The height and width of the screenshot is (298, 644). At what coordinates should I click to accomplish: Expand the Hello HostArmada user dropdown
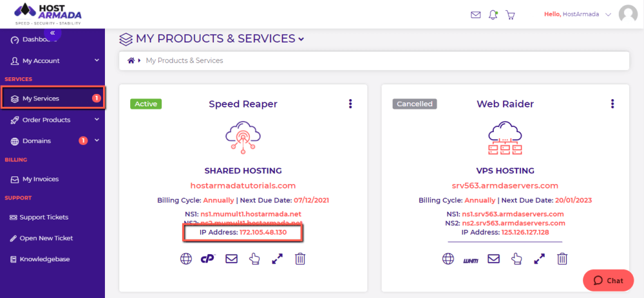609,14
